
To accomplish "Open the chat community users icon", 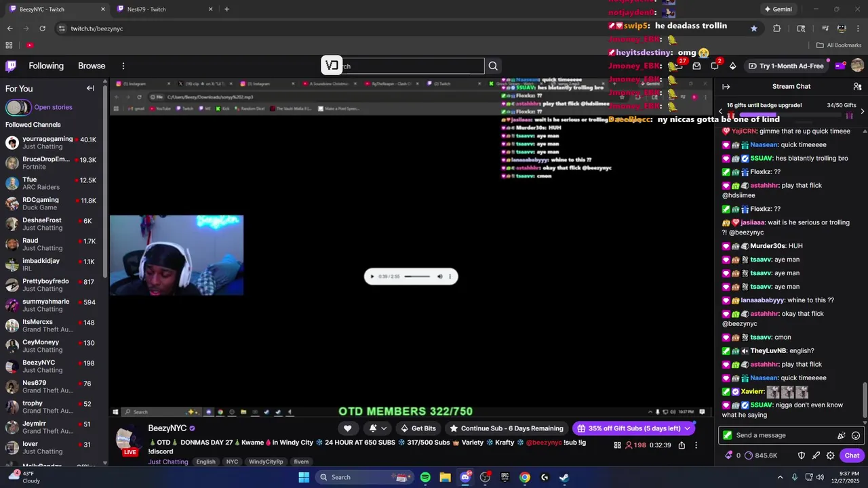I will pyautogui.click(x=857, y=87).
